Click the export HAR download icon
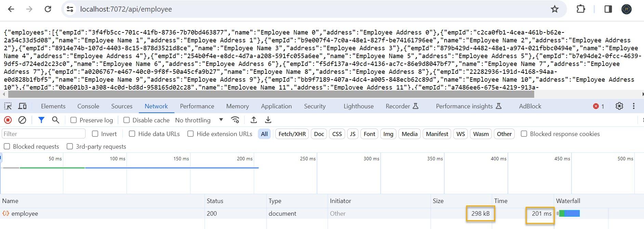The width and height of the screenshot is (644, 229). coord(268,120)
